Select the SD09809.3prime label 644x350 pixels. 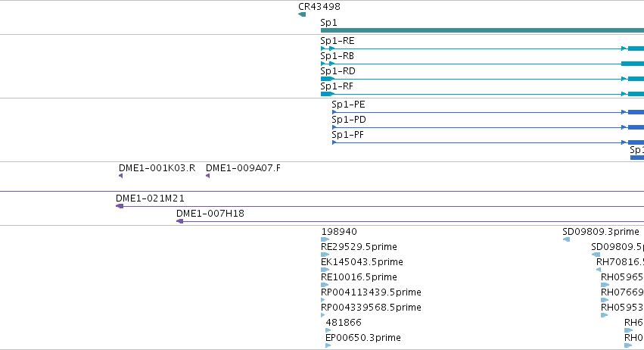coord(601,232)
